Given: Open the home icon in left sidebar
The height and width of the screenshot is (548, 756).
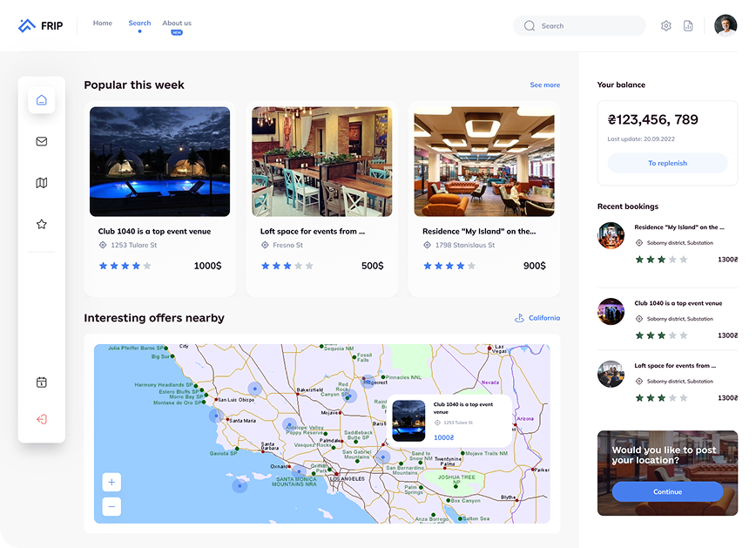Looking at the screenshot, I should click(x=41, y=99).
